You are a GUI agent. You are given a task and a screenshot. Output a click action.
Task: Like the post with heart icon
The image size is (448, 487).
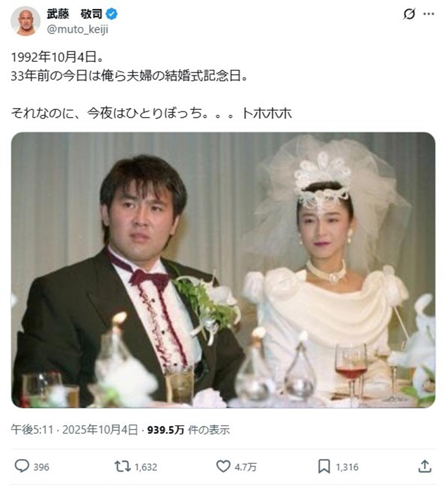[223, 466]
